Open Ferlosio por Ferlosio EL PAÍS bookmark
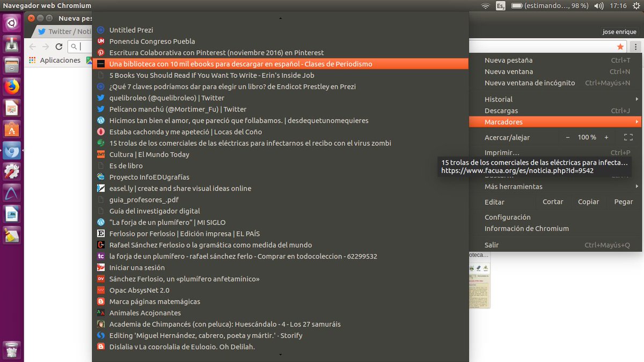 280,233
